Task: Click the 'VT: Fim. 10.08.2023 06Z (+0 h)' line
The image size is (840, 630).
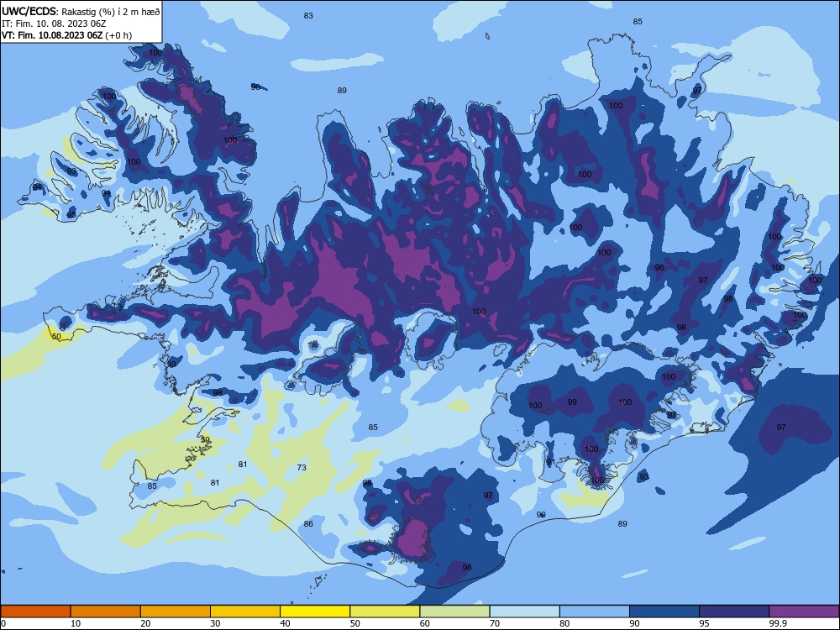Action: [66, 35]
